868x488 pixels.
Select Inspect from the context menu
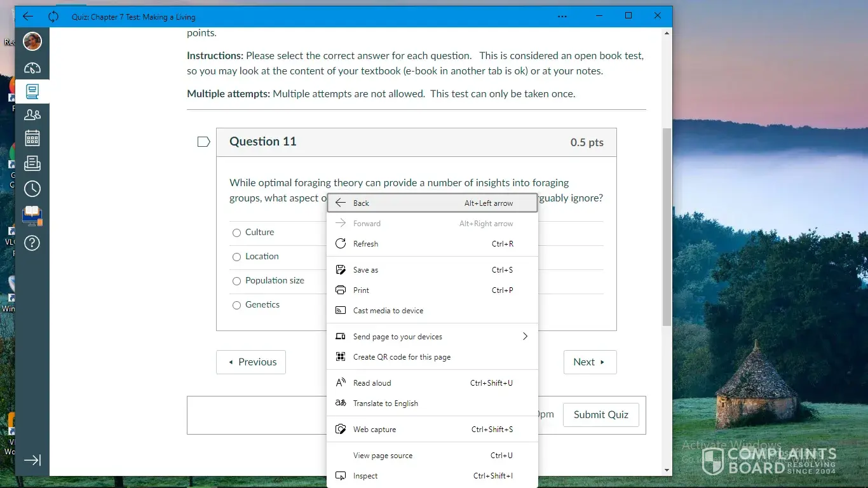(x=365, y=476)
